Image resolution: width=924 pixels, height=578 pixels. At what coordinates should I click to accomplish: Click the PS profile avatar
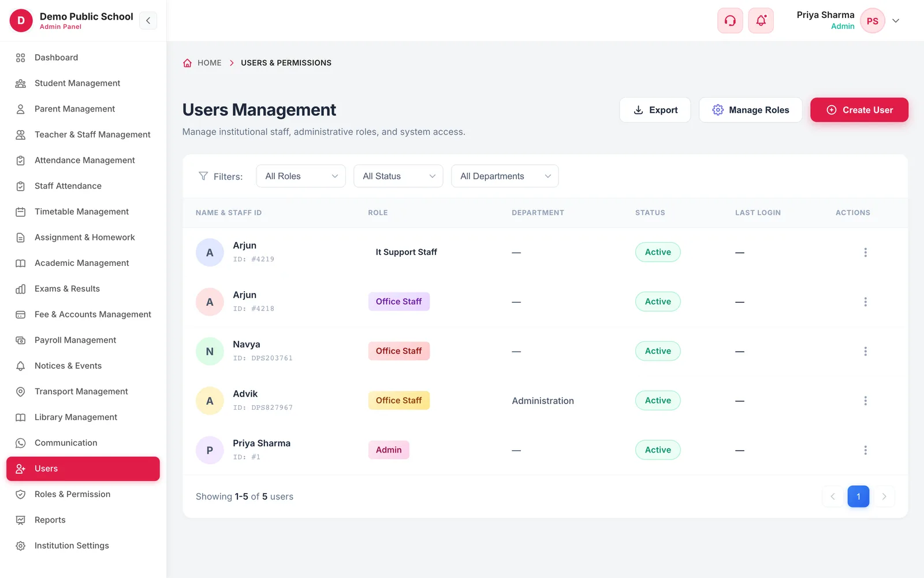(x=873, y=21)
